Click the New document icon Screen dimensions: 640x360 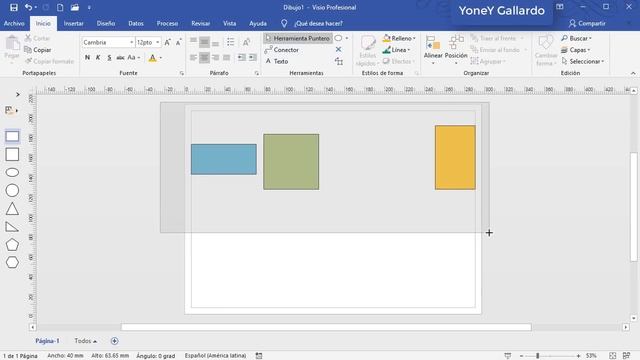click(x=60, y=7)
